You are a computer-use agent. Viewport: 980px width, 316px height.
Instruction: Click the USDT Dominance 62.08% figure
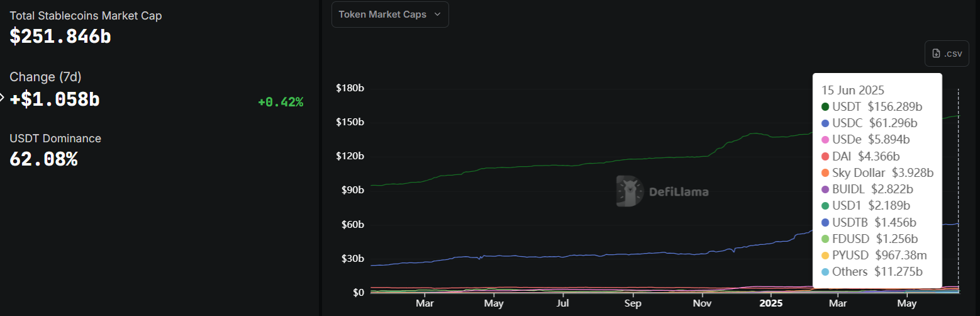(x=43, y=159)
